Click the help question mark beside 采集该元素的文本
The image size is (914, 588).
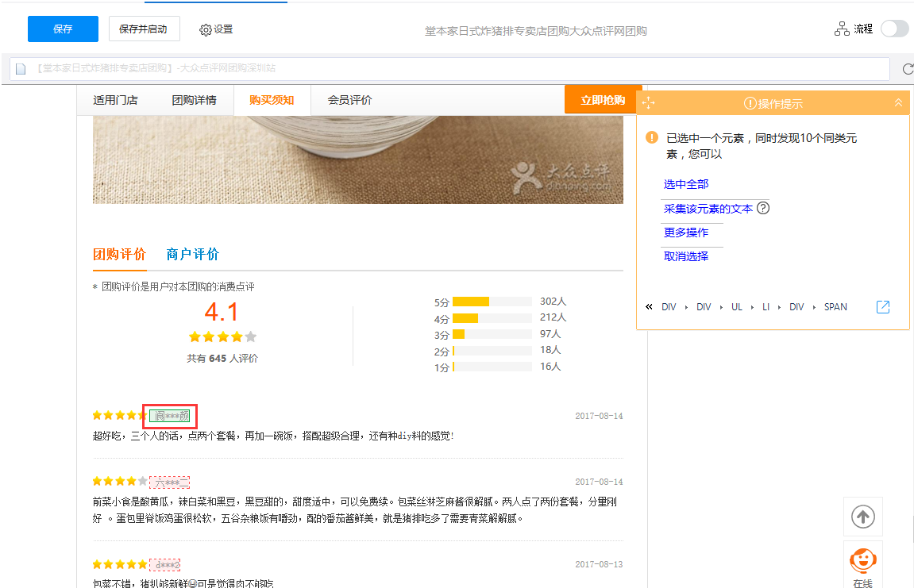(x=763, y=208)
